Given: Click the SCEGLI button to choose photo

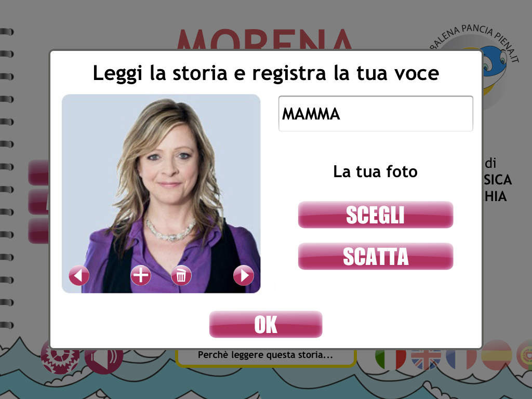Looking at the screenshot, I should pyautogui.click(x=376, y=215).
